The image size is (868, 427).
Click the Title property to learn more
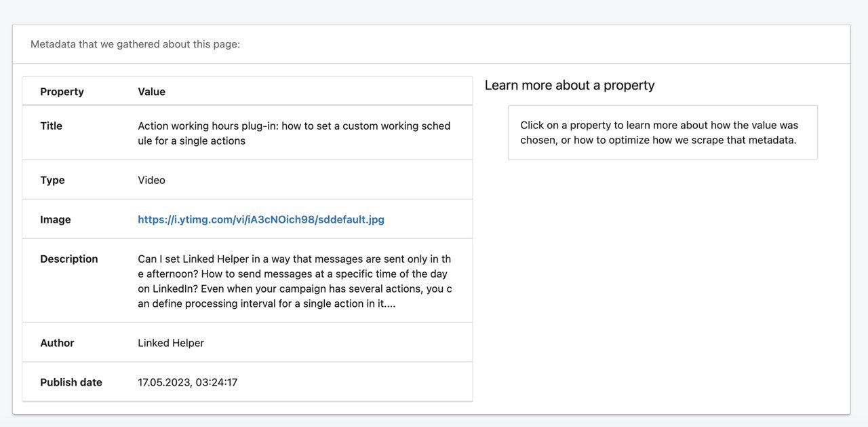pyautogui.click(x=51, y=126)
